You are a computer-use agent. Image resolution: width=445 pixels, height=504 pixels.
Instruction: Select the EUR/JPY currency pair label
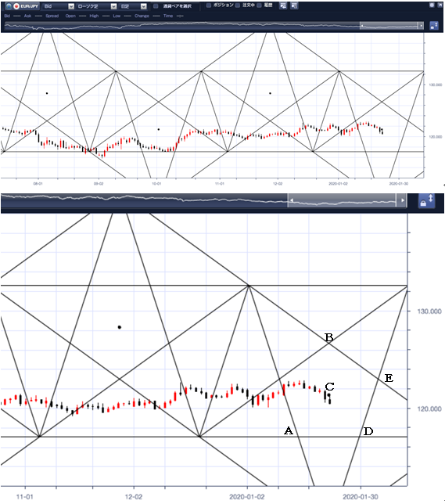click(x=30, y=6)
